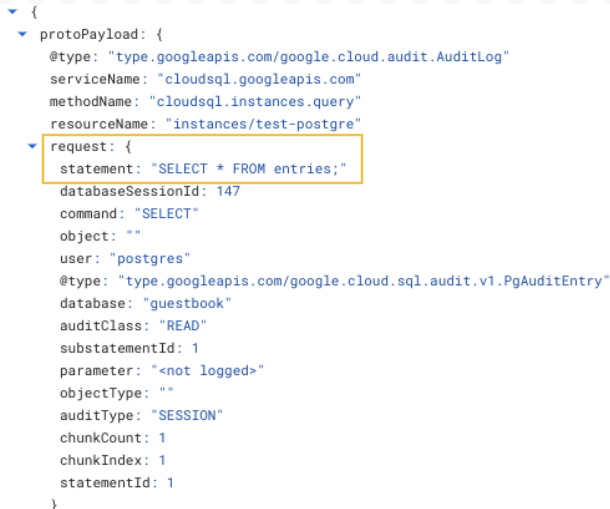
Task: Click the parameter value not logged
Action: pyautogui.click(x=207, y=371)
